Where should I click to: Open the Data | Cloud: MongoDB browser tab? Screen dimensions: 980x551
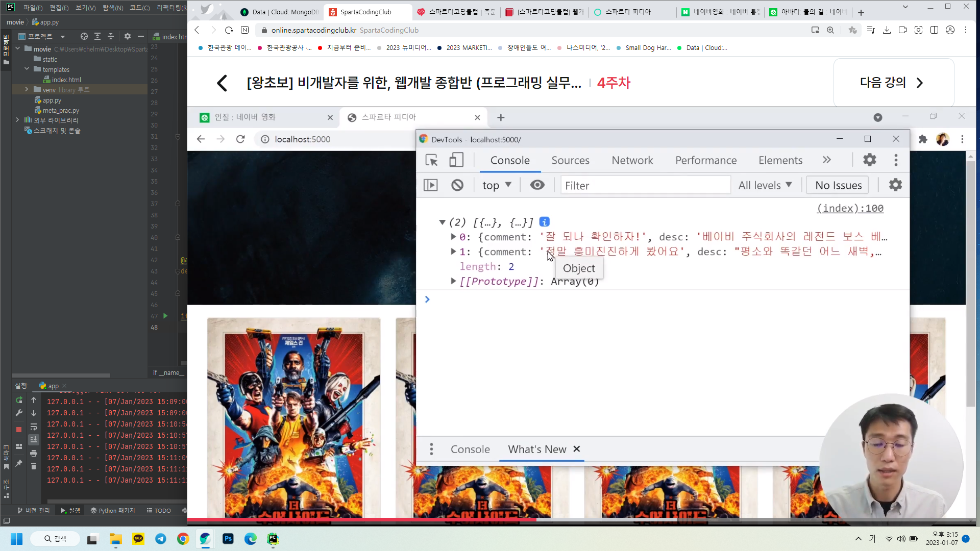[x=279, y=12]
